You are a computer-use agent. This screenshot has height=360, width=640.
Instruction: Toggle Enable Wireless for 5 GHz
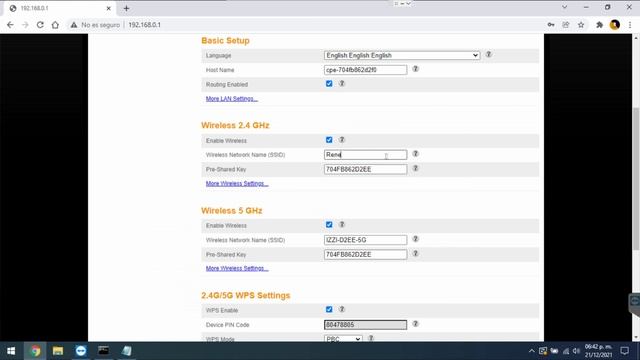[x=329, y=224]
